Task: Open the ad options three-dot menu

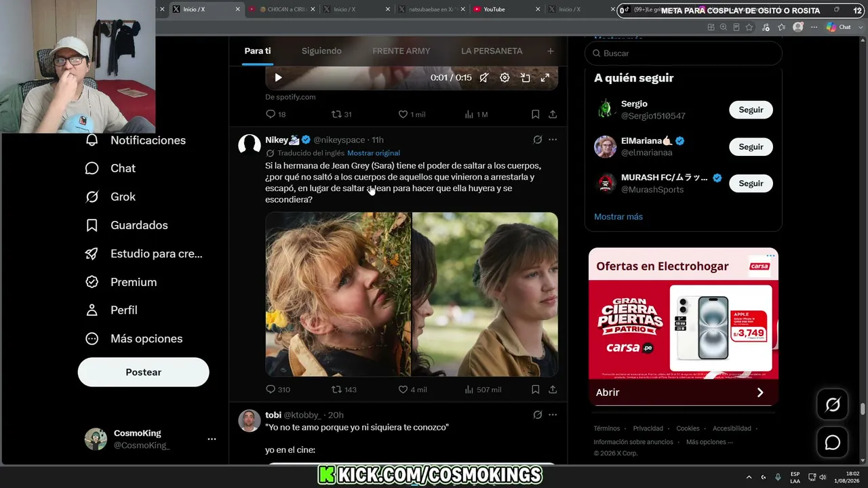Action: [770, 256]
